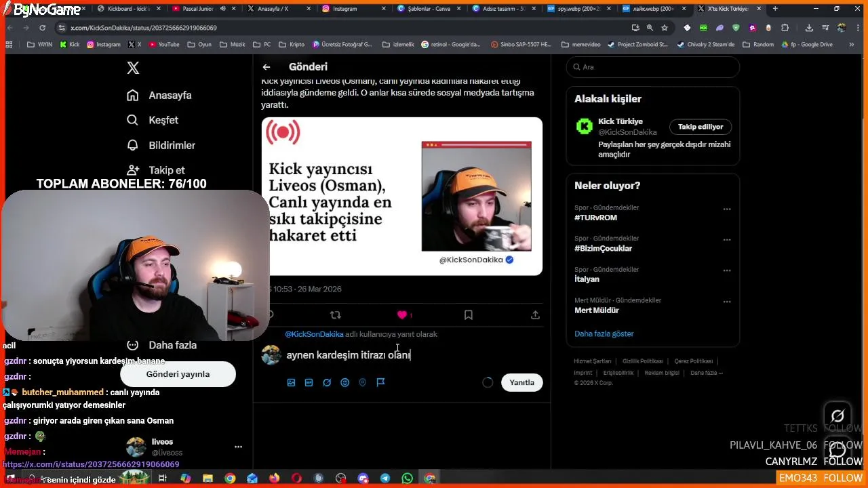
Task: Open Task View on the taskbar
Action: tap(163, 479)
